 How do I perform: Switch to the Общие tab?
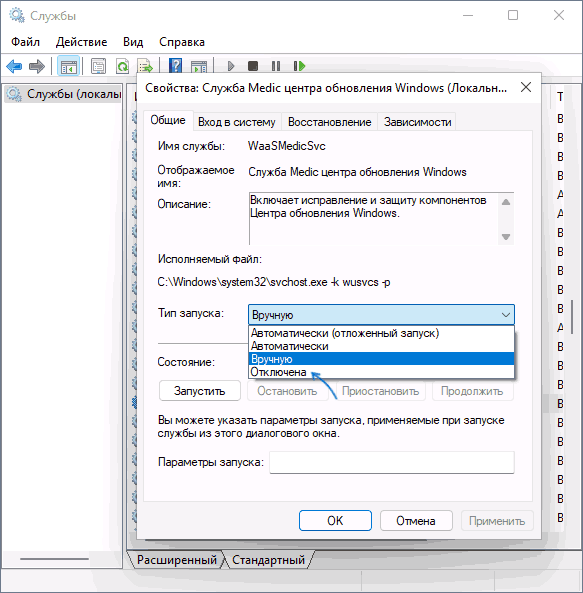[x=168, y=121]
